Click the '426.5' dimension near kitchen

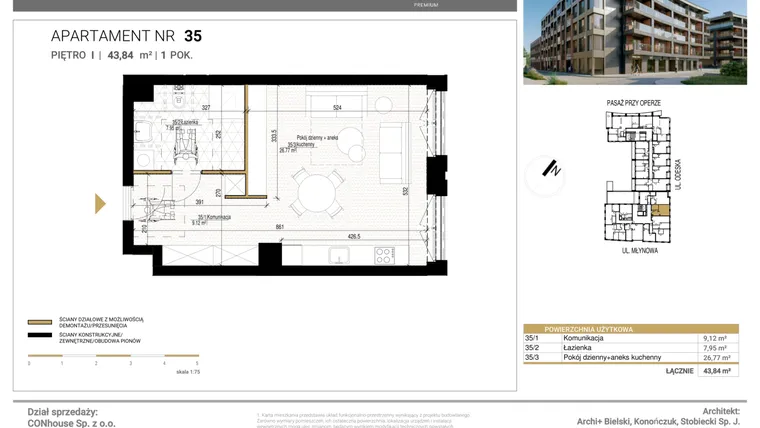pos(354,237)
